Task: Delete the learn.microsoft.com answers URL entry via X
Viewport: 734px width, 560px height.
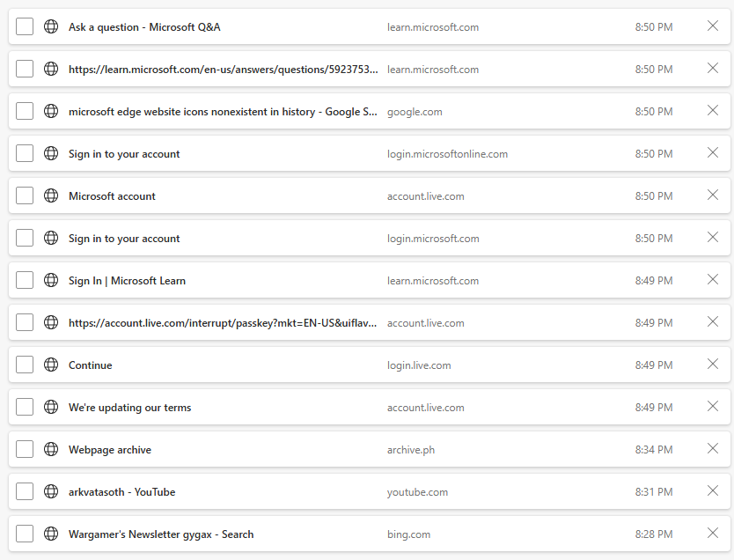Action: (x=713, y=68)
